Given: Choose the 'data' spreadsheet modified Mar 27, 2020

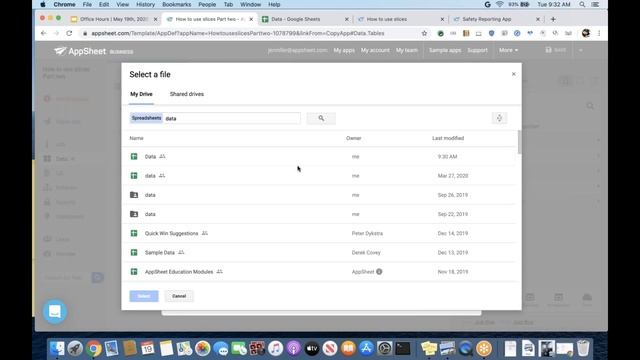Looking at the screenshot, I should point(320,176).
